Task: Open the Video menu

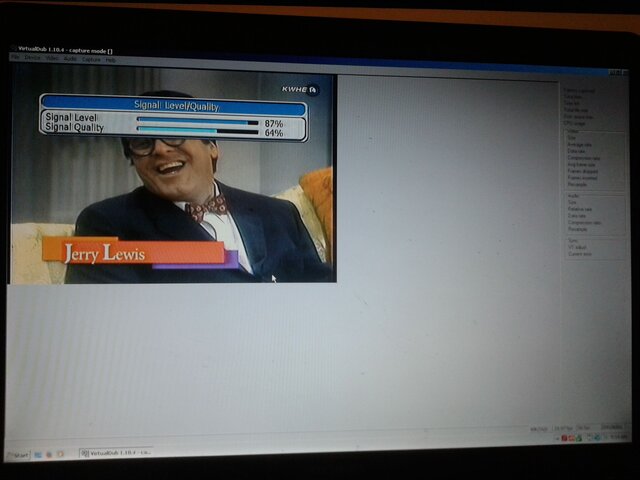Action: click(x=52, y=58)
